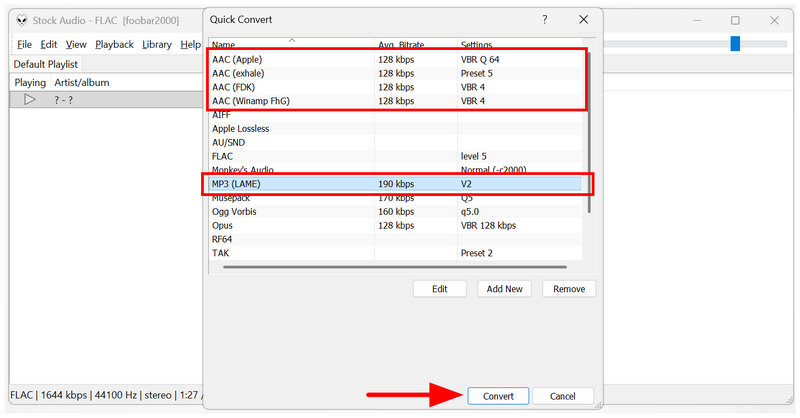Click the Settings column header
800x418 pixels.
(x=519, y=44)
